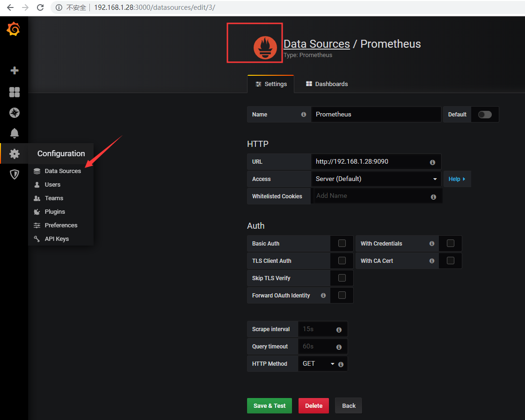Click the With CA Cert info icon

[x=432, y=261]
